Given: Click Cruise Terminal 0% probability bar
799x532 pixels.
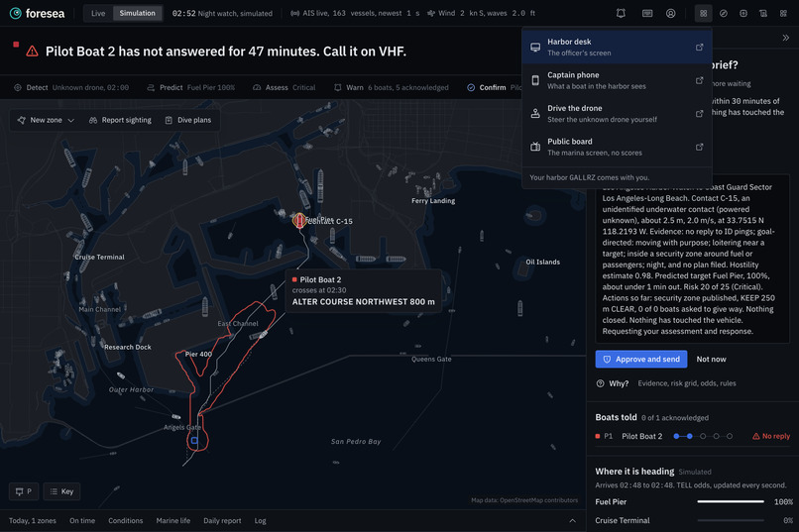Looking at the screenshot, I should click(x=731, y=520).
